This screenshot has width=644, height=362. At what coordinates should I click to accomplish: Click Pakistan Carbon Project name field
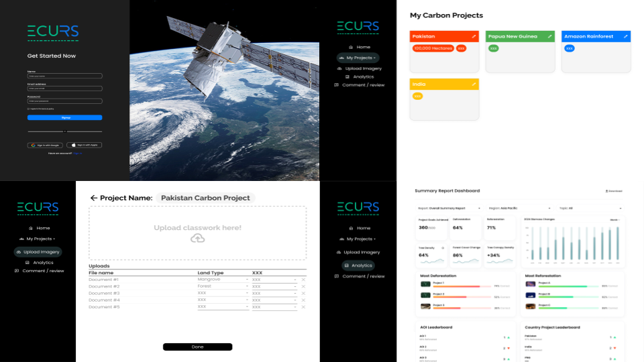(x=205, y=198)
